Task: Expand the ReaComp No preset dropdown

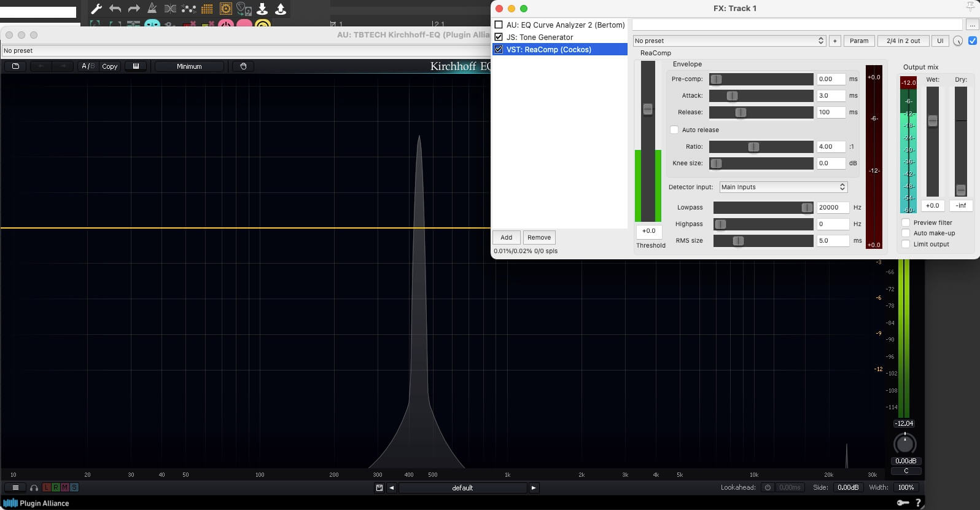Action: pyautogui.click(x=729, y=41)
